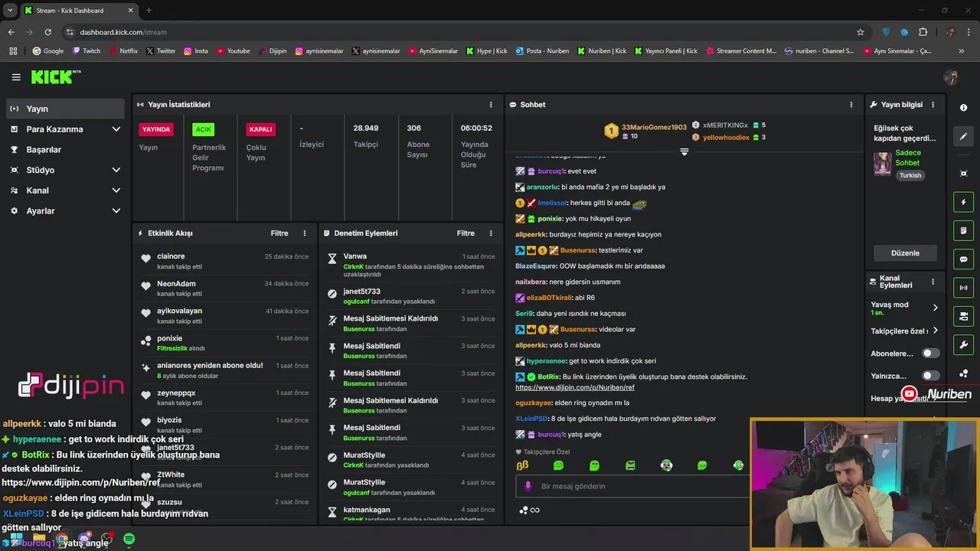Click the Turkish language tag

(x=910, y=175)
